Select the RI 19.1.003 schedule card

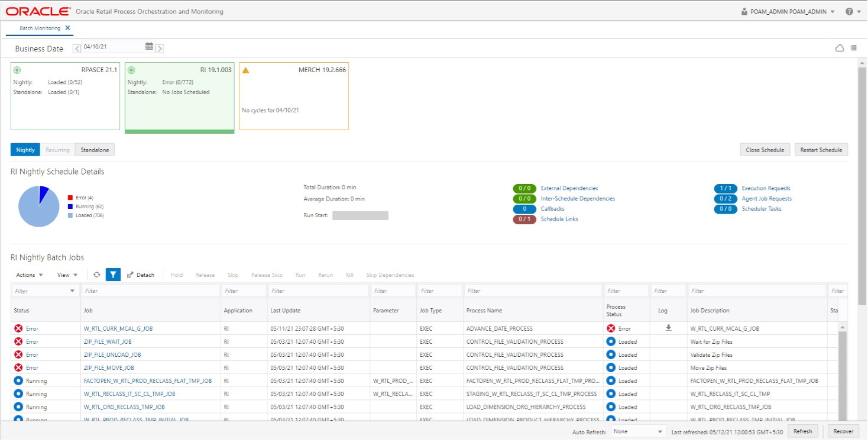pos(180,97)
